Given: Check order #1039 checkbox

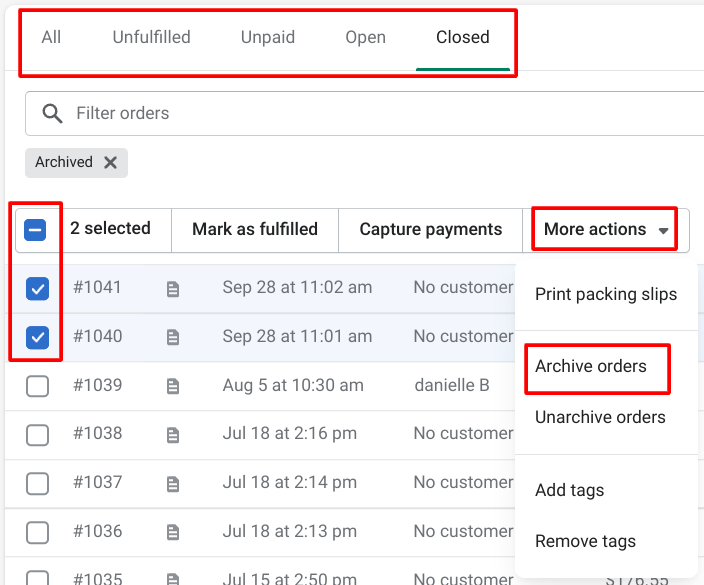Looking at the screenshot, I should click(x=37, y=386).
